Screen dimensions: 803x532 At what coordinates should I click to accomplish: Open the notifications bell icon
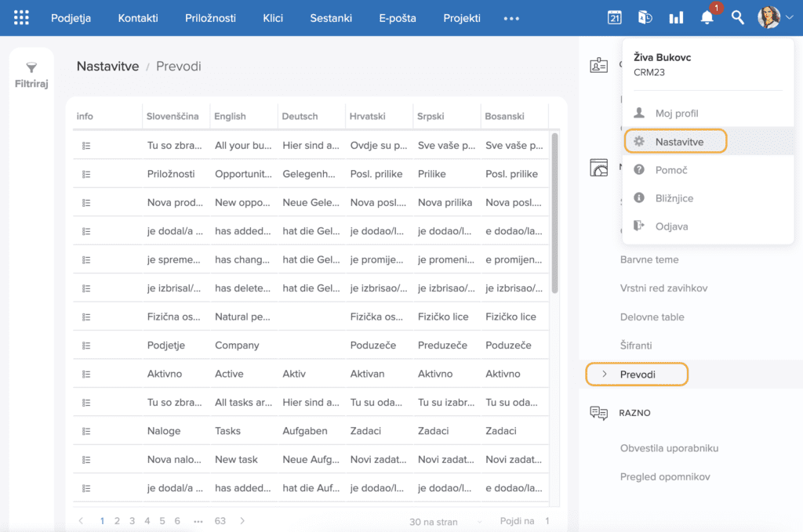[707, 17]
